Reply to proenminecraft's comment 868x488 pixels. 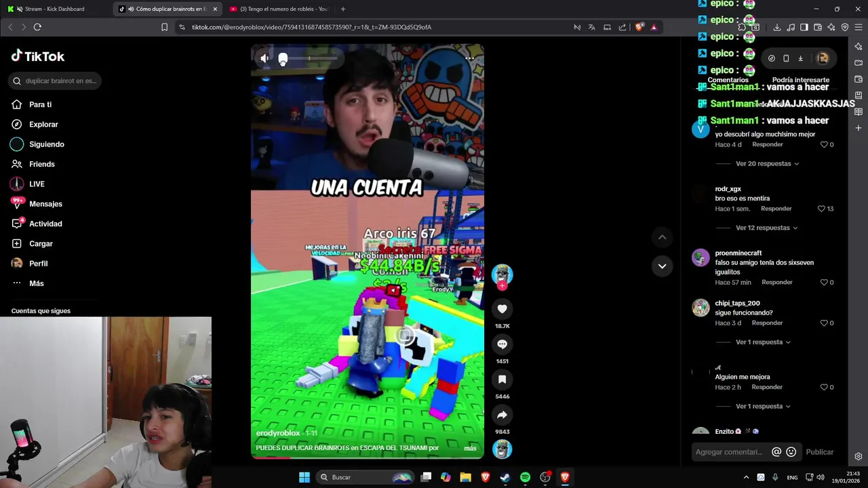pos(777,283)
